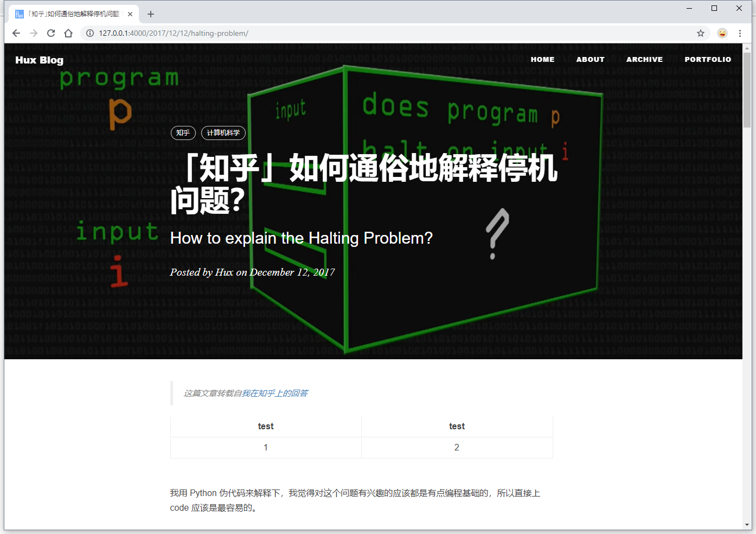Viewport: 756px width, 534px height.
Task: Select the 计算机科学 tag pill
Action: click(x=223, y=132)
